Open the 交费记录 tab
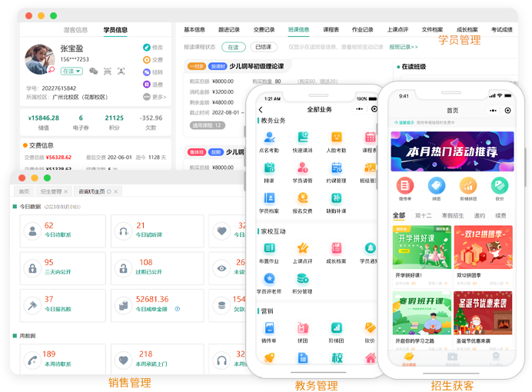The width and height of the screenshot is (532, 392). [x=264, y=29]
